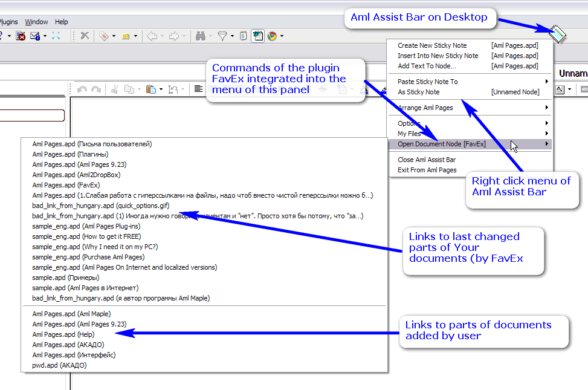This screenshot has height=390, width=588.
Task: Open the Plugins menu
Action: 8,22
